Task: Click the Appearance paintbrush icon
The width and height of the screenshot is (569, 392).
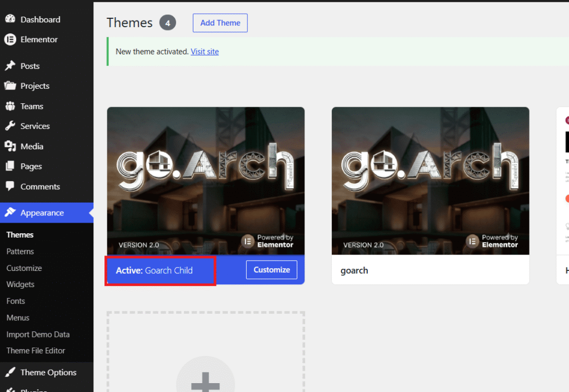Action: (x=10, y=213)
